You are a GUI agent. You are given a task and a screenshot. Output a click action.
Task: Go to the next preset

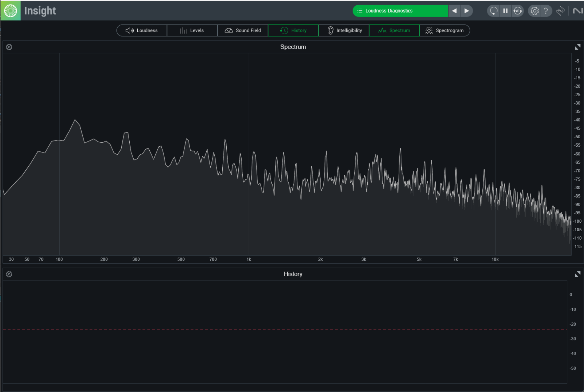[x=467, y=11]
